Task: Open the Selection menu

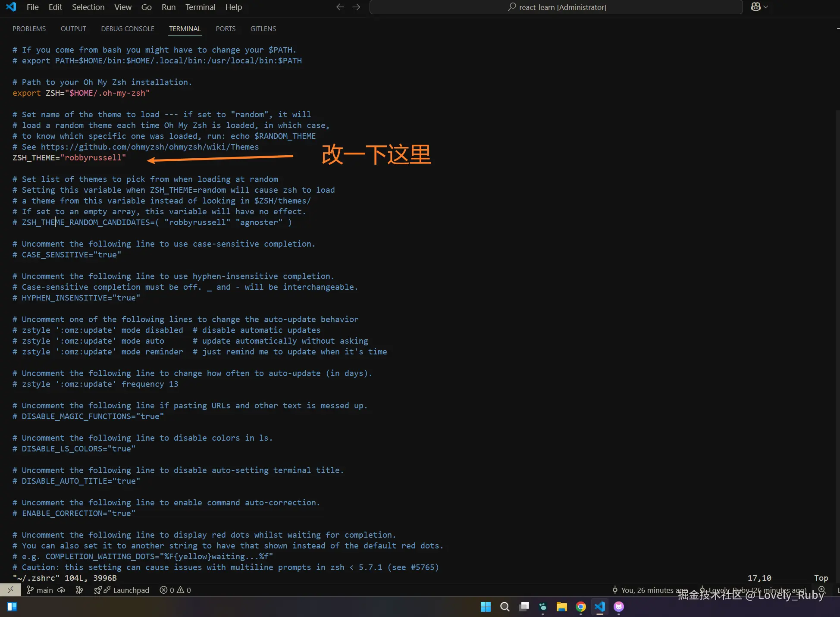Action: tap(88, 7)
